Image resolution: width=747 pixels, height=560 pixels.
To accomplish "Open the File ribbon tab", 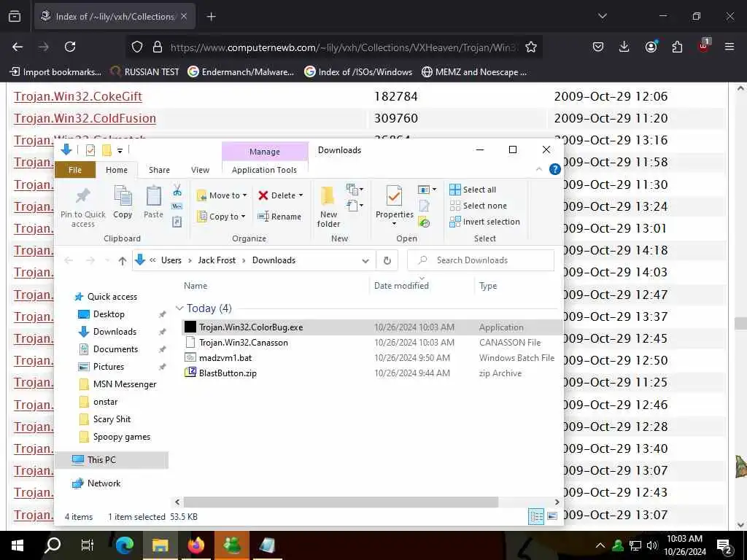I will (75, 170).
